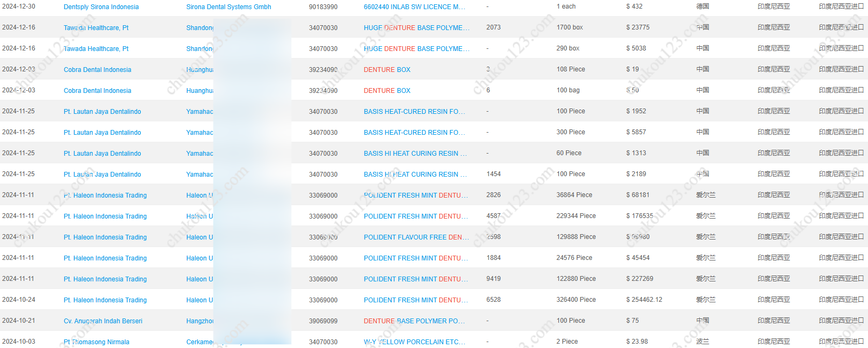Select the quantity 100 bag
The height and width of the screenshot is (348, 868).
point(568,90)
